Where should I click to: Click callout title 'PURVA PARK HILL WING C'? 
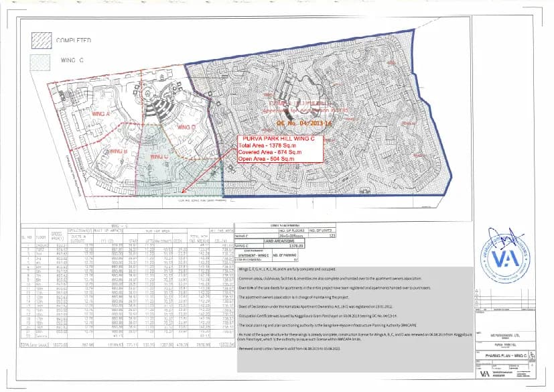279,139
